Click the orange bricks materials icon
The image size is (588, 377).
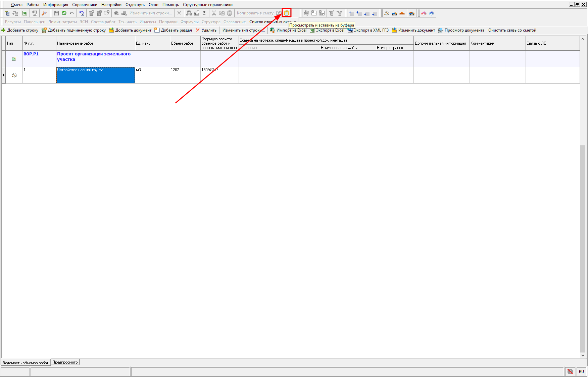(x=402, y=13)
